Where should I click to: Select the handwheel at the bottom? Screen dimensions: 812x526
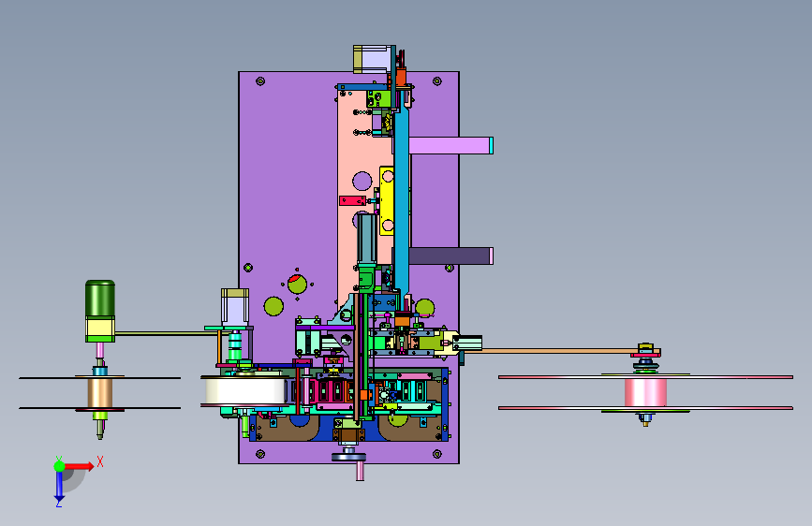348,457
